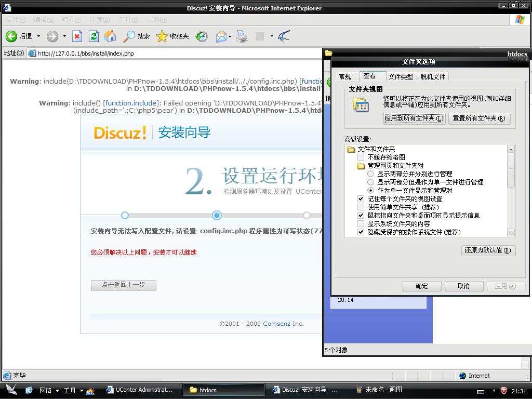Uncheck 记住每个文件夹的视图设置 option

click(x=361, y=198)
